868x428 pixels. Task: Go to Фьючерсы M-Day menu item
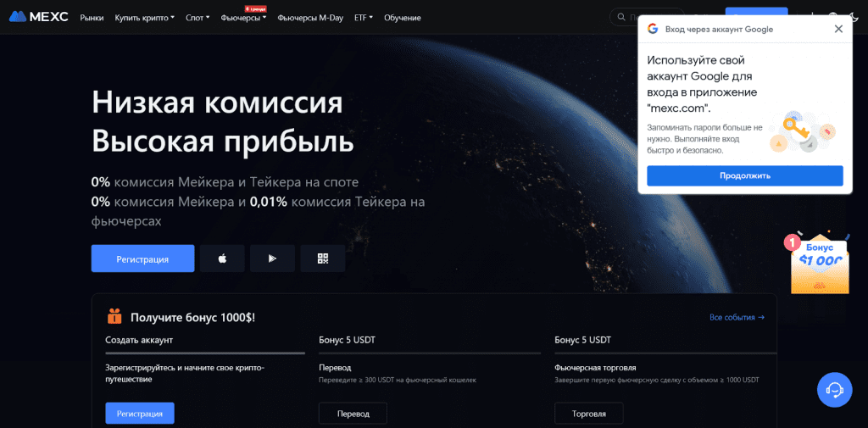[x=310, y=18]
